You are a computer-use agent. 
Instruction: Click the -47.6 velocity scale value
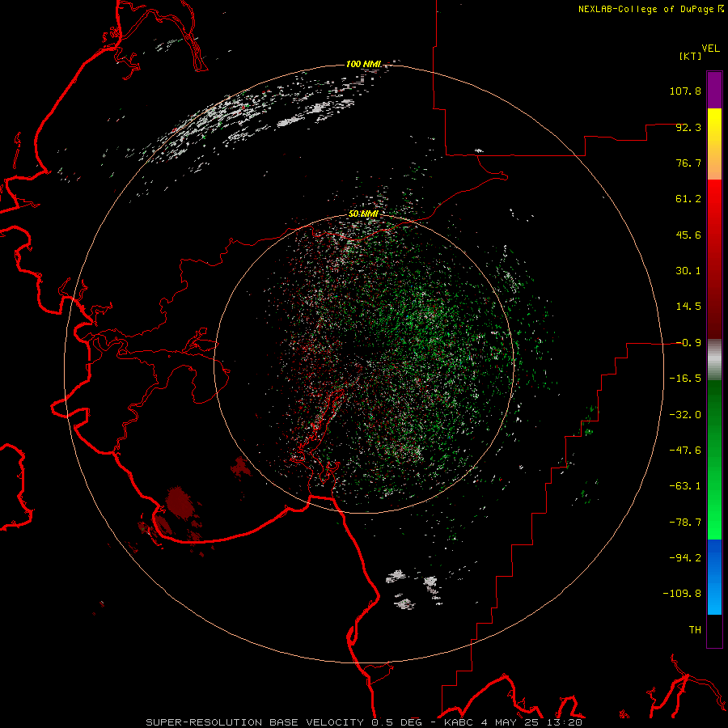coord(685,451)
